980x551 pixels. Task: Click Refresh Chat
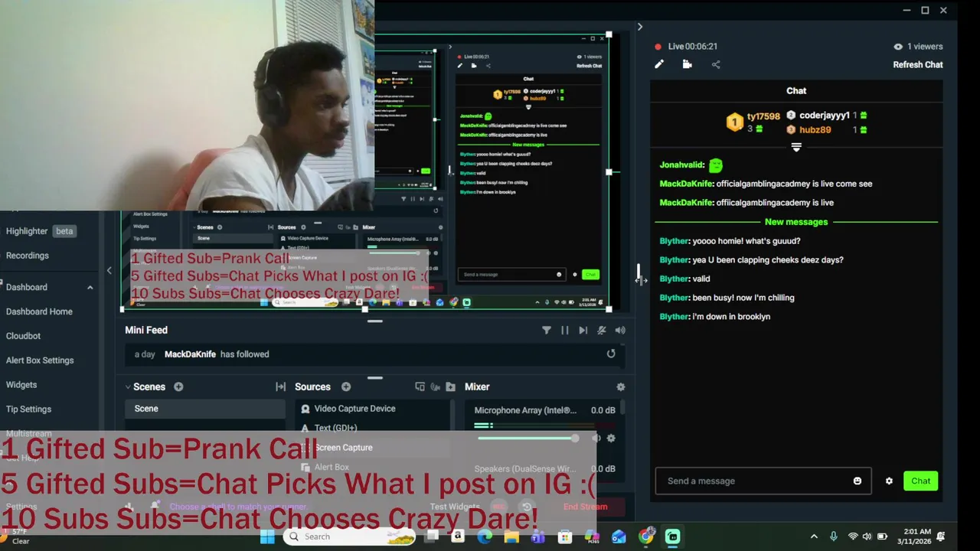pyautogui.click(x=917, y=64)
